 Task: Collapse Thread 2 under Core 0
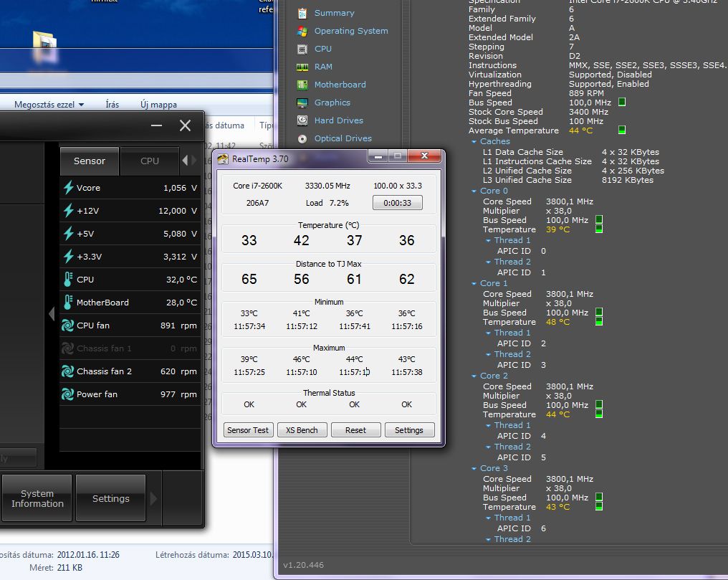(488, 262)
